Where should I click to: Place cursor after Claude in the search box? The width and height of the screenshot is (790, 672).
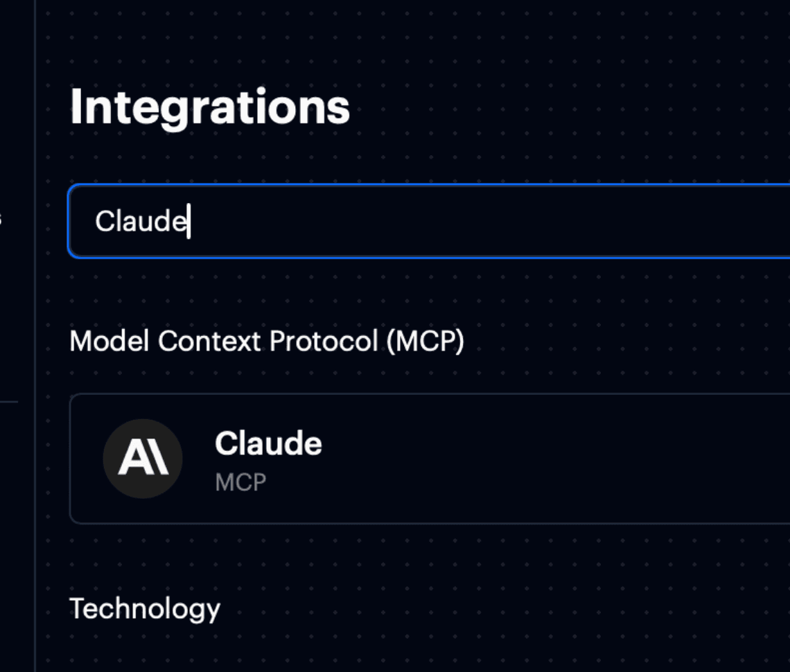click(x=188, y=220)
